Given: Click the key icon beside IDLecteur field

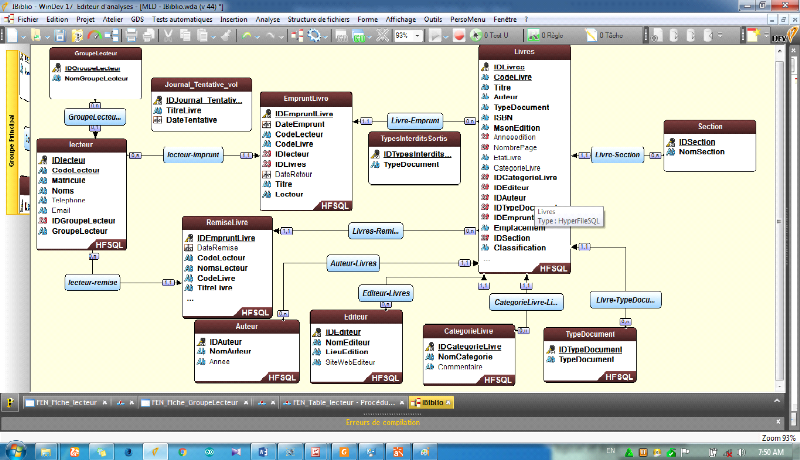Looking at the screenshot, I should click(43, 160).
